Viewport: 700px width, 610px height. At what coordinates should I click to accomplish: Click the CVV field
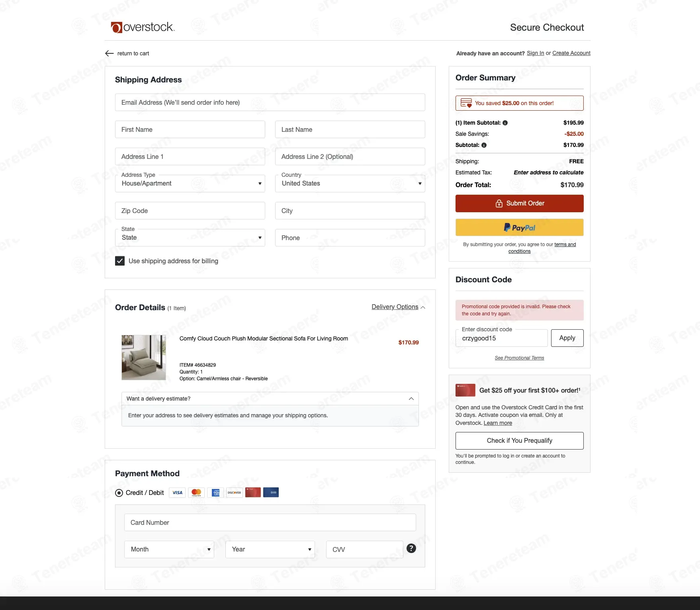364,549
